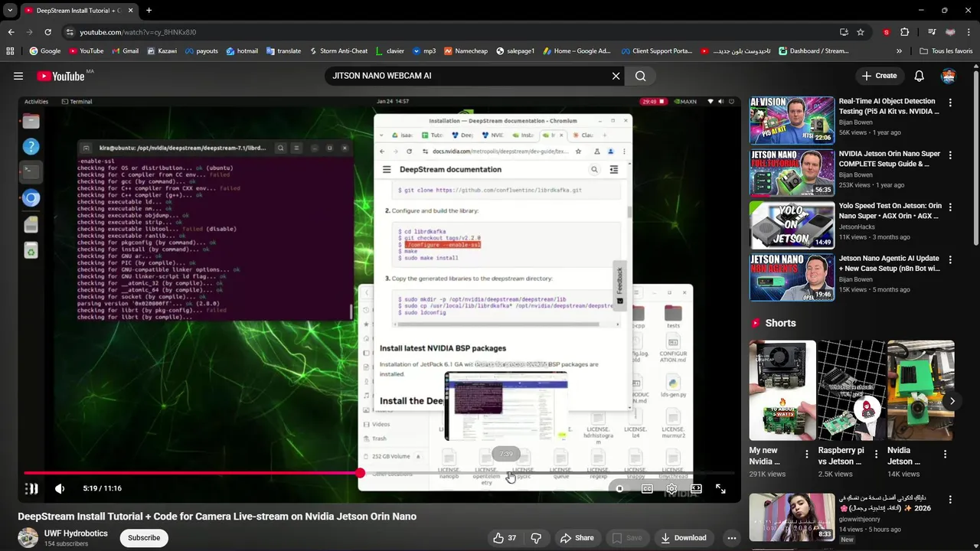Open options for 'Raspberry pi vs Jetson' short
The height and width of the screenshot is (551, 980).
(x=875, y=455)
